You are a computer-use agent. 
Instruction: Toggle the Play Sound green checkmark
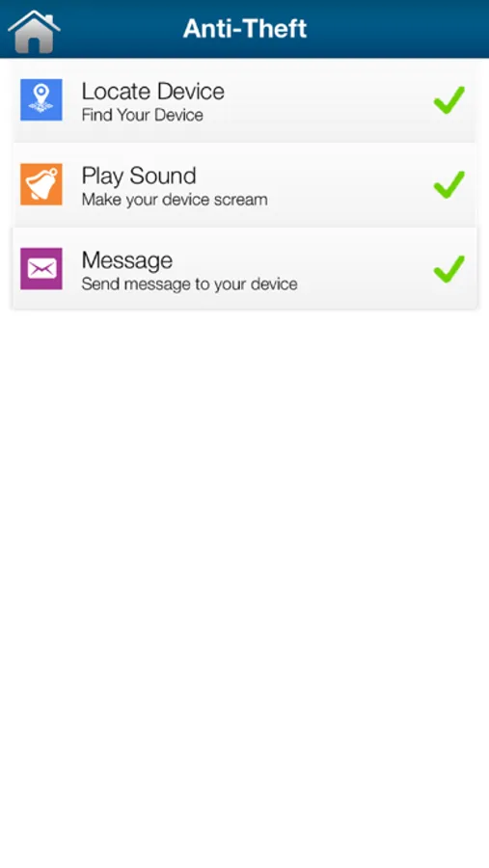448,184
